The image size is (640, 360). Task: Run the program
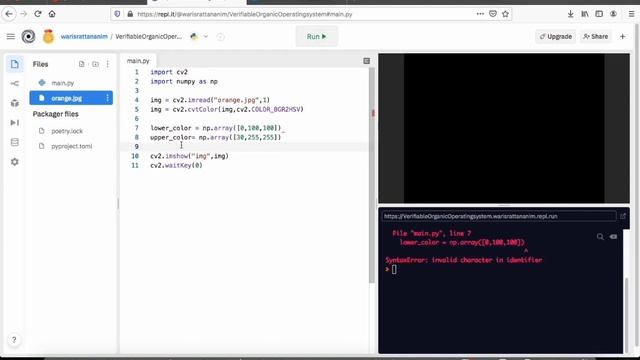(317, 36)
